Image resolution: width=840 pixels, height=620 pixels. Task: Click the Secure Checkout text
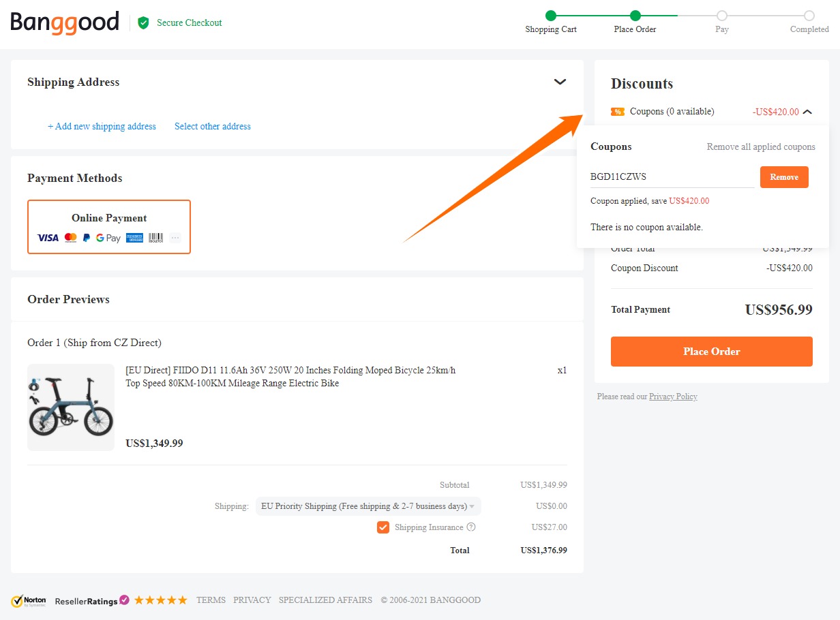(x=190, y=22)
